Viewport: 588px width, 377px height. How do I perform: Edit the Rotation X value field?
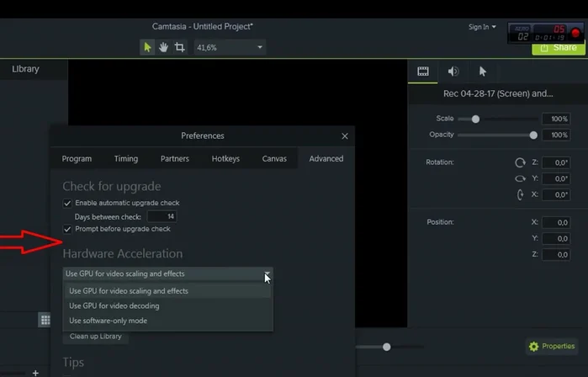point(556,194)
